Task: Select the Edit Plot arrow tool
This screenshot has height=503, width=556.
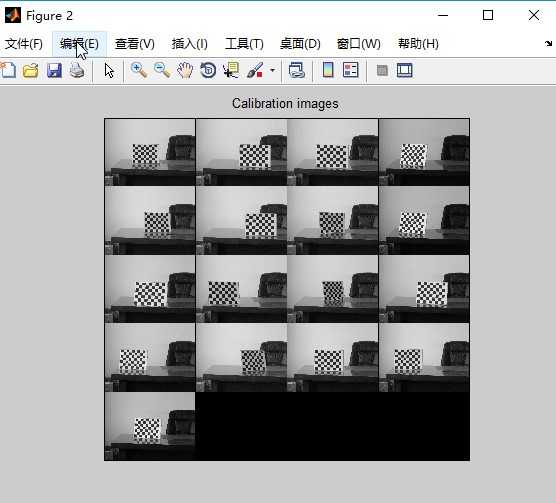Action: [109, 70]
